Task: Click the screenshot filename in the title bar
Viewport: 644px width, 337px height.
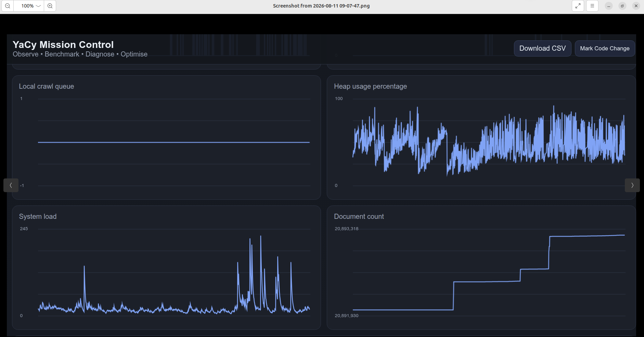Action: tap(321, 6)
